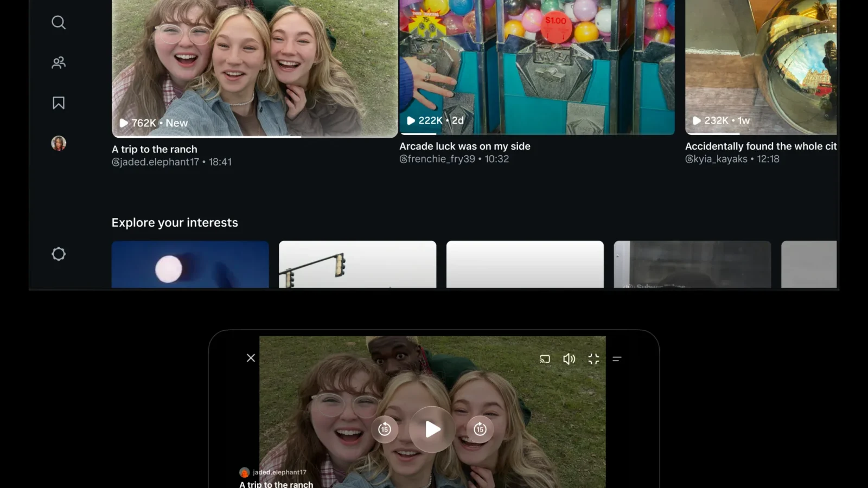Open saved bookmarks in sidebar
The image size is (868, 488).
[59, 103]
